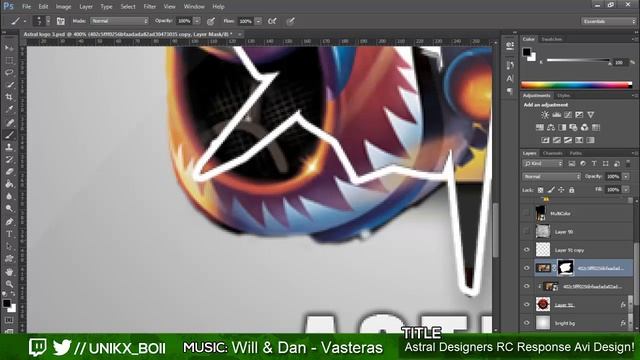Open brush Mode dropdown in options bar

119,21
